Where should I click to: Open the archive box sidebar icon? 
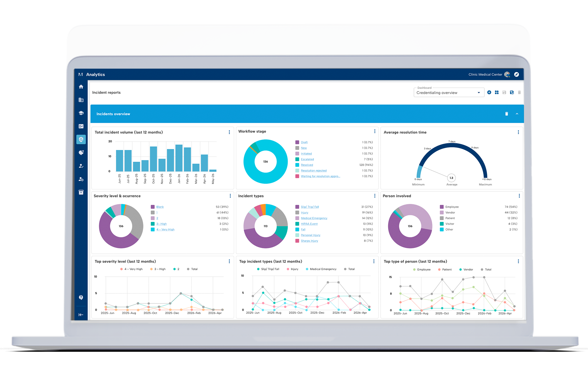[81, 192]
